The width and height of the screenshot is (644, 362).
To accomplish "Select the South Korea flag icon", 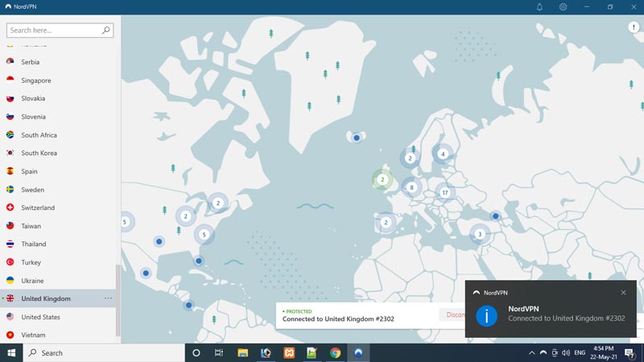I will click(10, 153).
